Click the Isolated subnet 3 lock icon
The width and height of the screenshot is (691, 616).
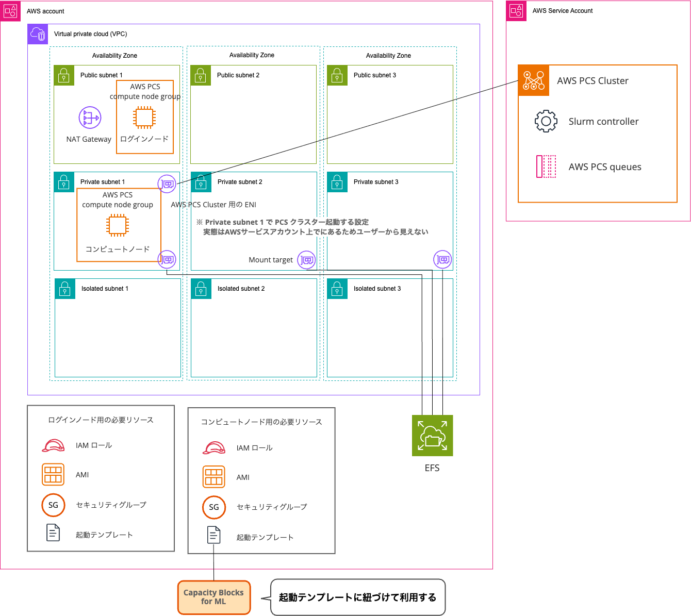[x=337, y=289]
